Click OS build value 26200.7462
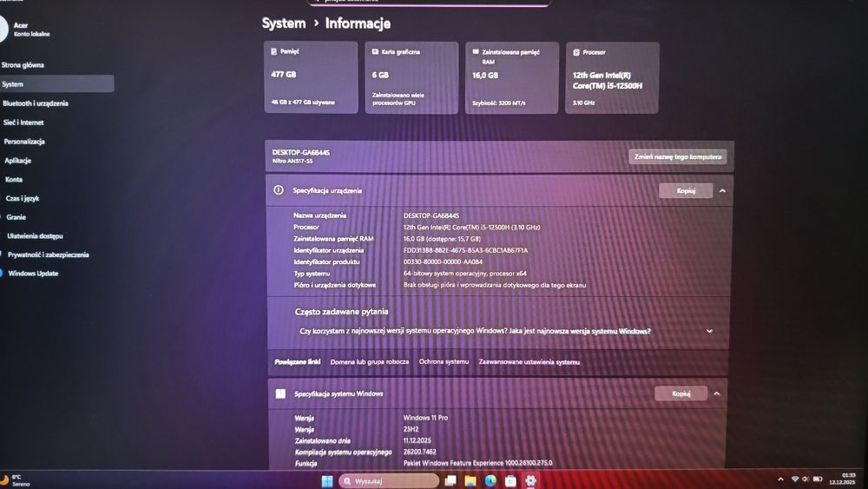The image size is (868, 489). (x=419, y=452)
